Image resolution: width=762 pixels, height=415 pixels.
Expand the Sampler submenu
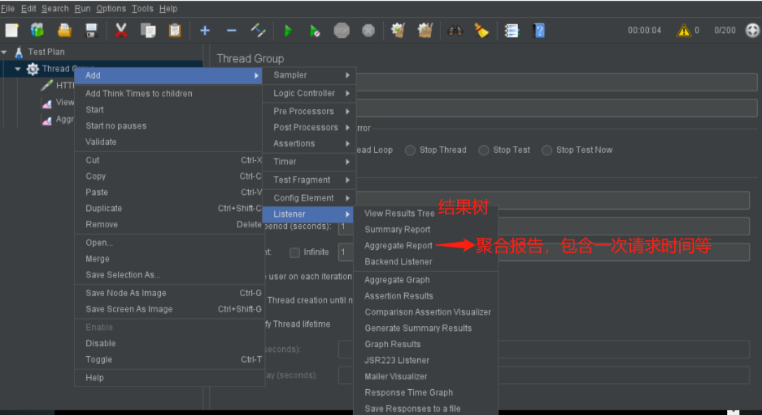coord(312,75)
